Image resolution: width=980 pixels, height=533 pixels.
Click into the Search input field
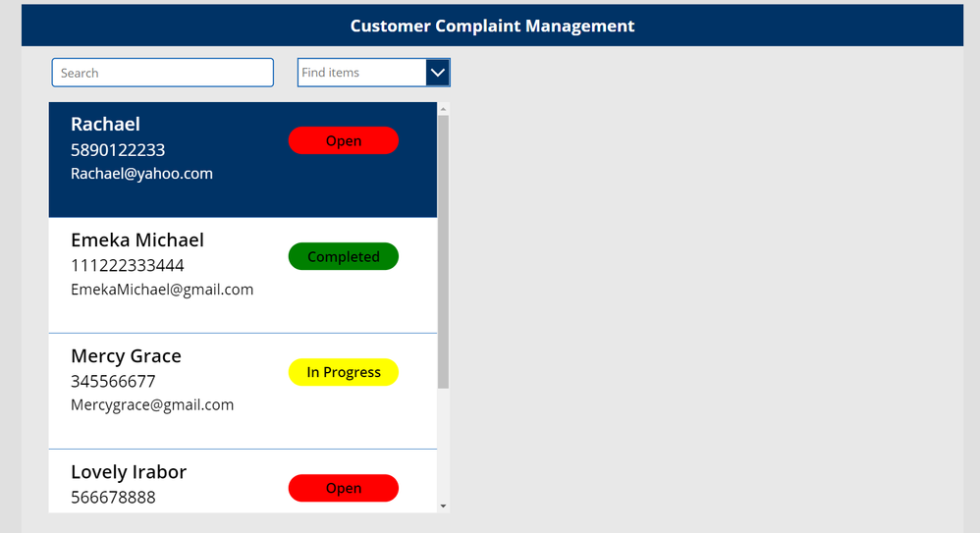162,73
